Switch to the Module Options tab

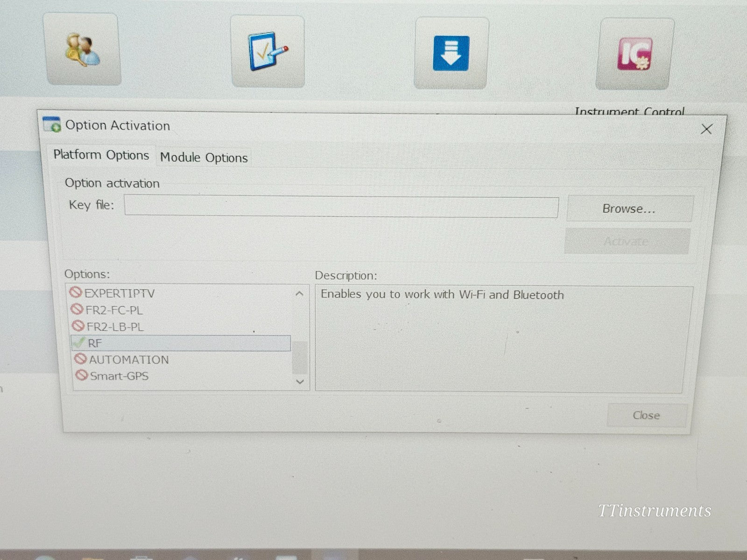click(204, 158)
